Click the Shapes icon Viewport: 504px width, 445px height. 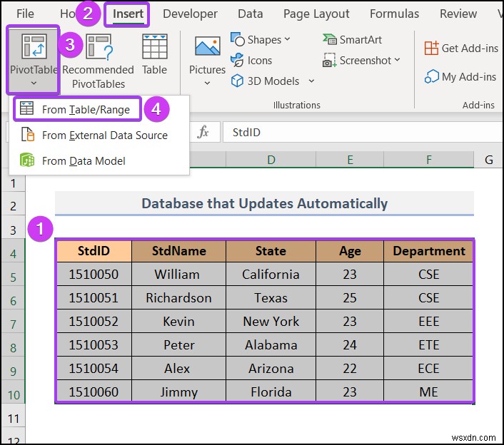238,39
